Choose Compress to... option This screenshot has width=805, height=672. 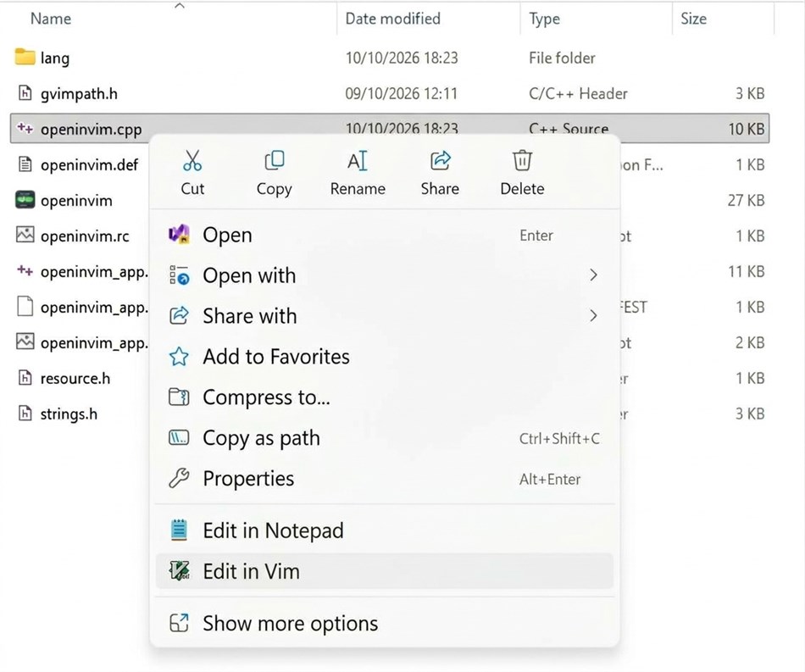tap(384, 397)
